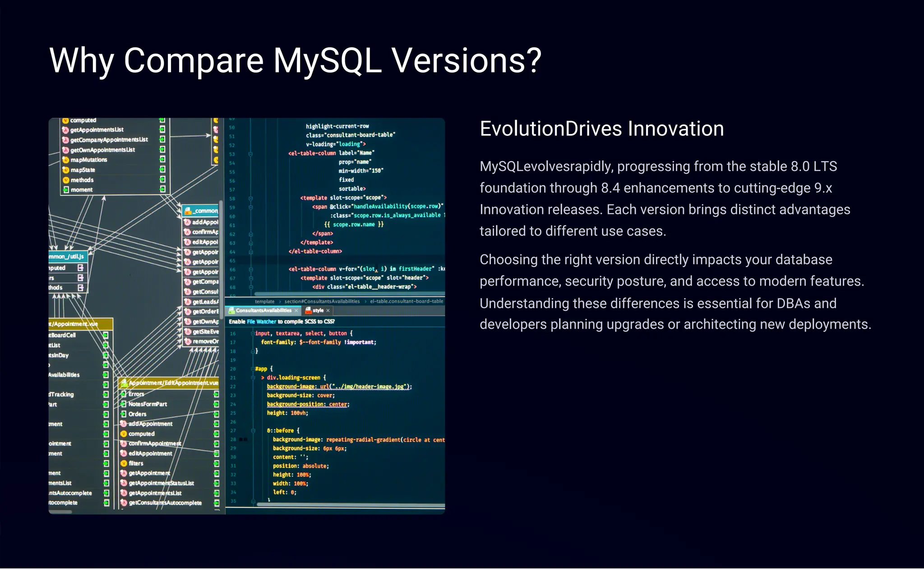Click the 'File Watcher' link in the notification bar
The height and width of the screenshot is (569, 924).
click(261, 322)
